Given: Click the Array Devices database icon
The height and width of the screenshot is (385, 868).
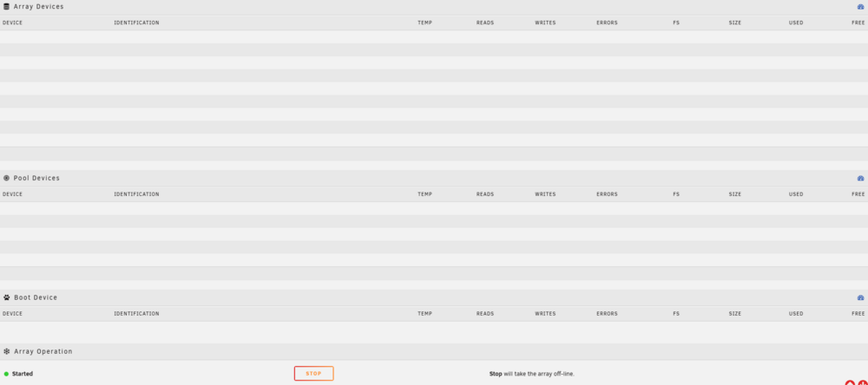Looking at the screenshot, I should point(7,7).
